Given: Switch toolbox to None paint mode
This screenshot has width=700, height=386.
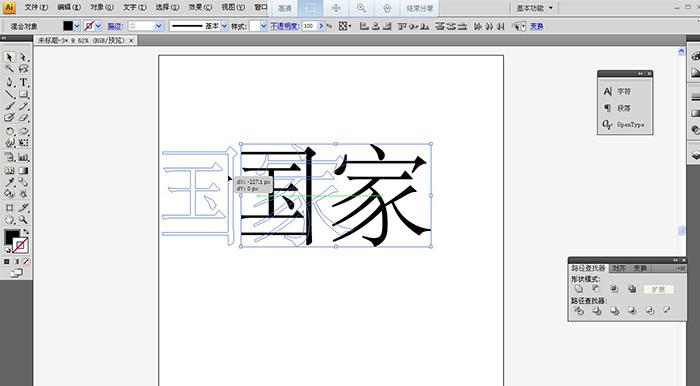Looking at the screenshot, I should 26,261.
